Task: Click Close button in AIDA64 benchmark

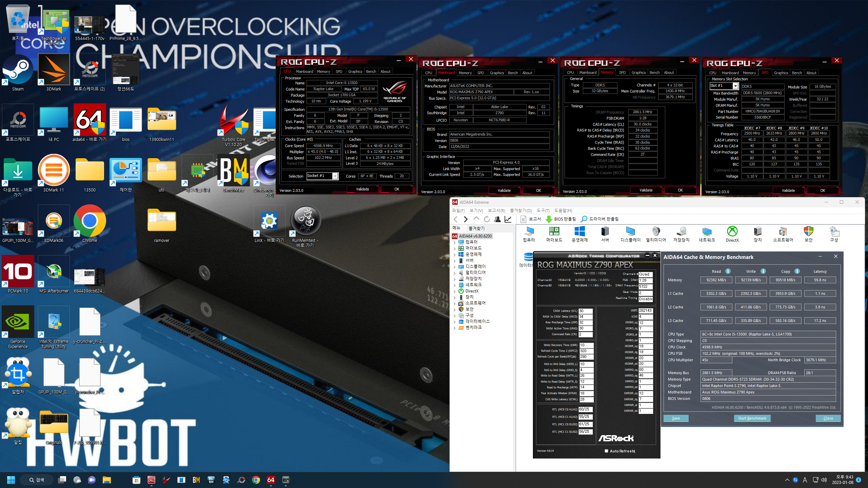Action: click(x=828, y=418)
